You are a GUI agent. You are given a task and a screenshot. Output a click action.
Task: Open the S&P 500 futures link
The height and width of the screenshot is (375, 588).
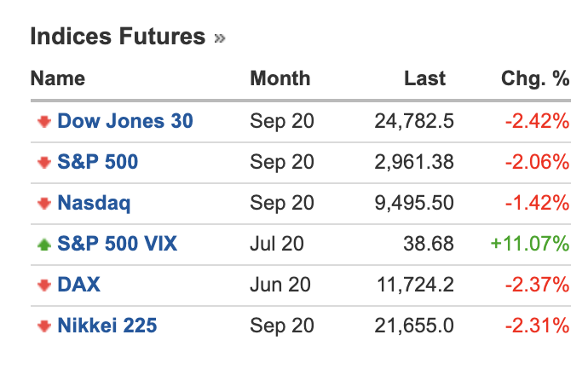(98, 162)
